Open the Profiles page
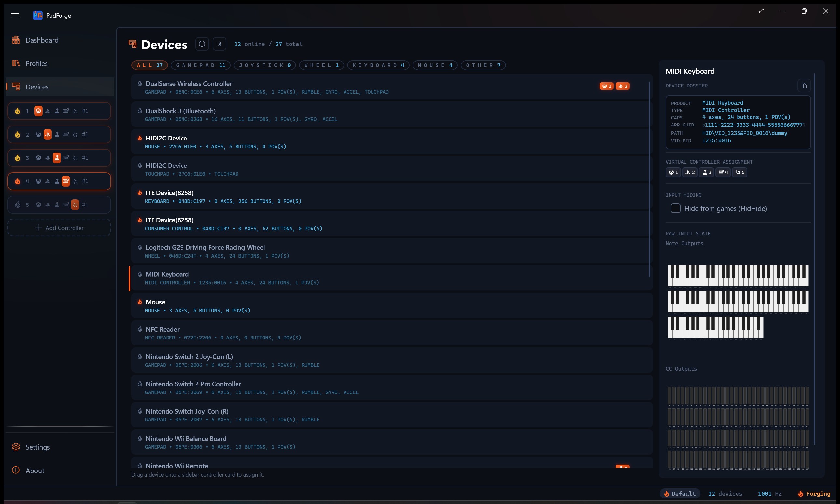This screenshot has width=840, height=504. (x=60, y=63)
